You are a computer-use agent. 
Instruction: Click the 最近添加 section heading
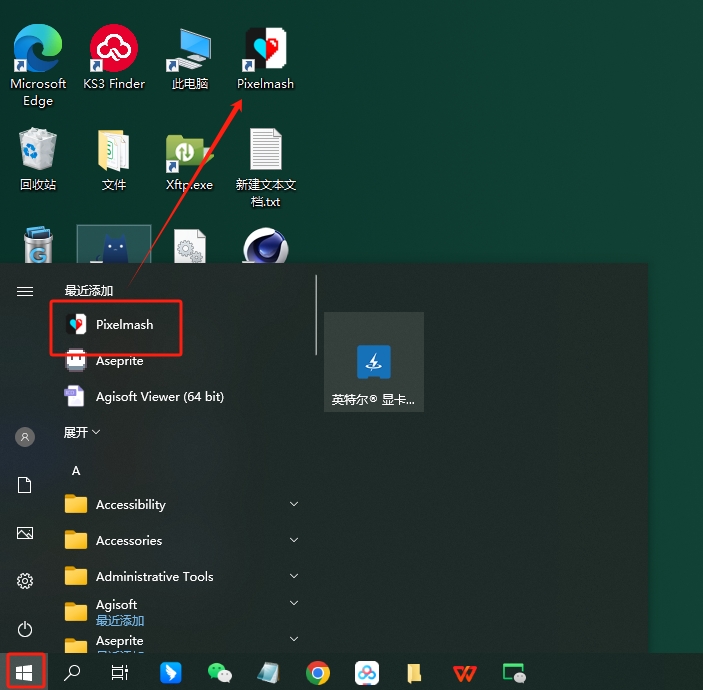[x=89, y=291]
